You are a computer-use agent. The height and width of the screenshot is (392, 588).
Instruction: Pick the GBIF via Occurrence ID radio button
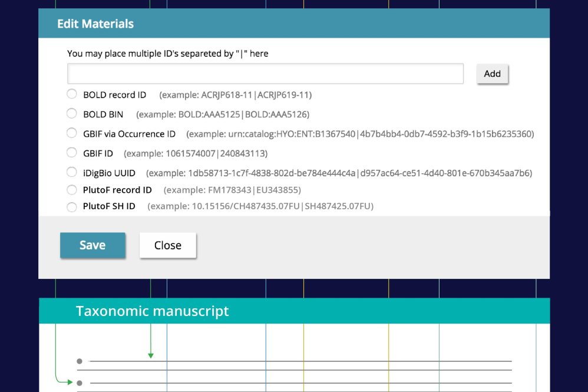(72, 133)
